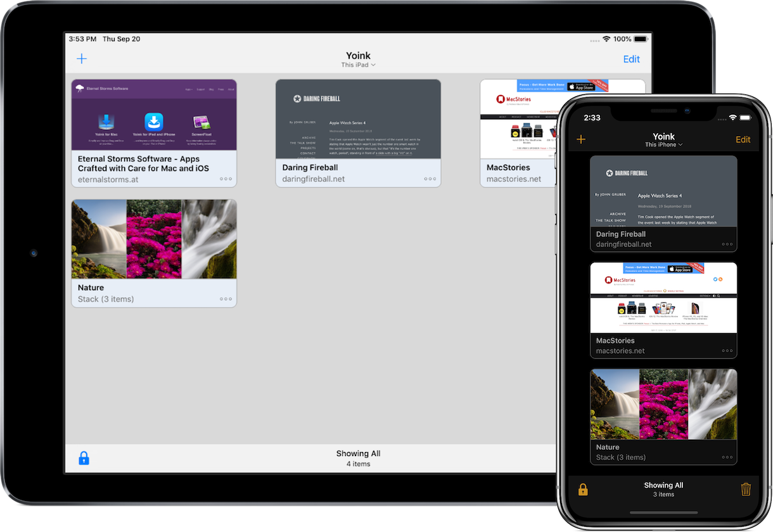
Task: Tap the 'Stack (3 items)' text on iPad
Action: [106, 299]
